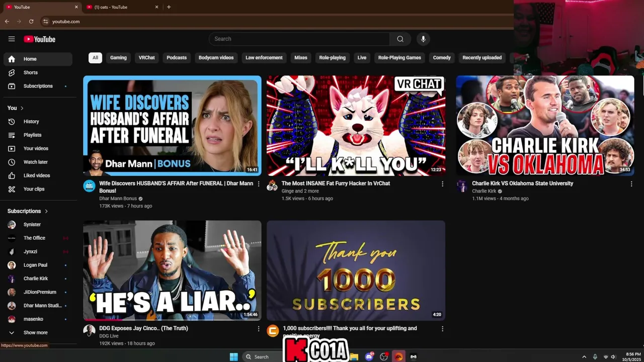Click the YouTube logo
644x362 pixels.
click(x=39, y=39)
